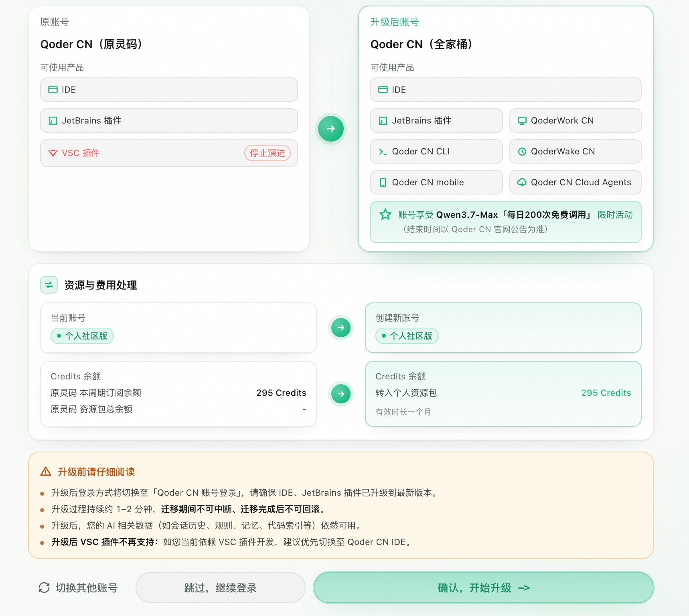The height and width of the screenshot is (616, 689).
Task: Click the 原灵码 本周期订阅余额 row label
Action: pyautogui.click(x=96, y=393)
